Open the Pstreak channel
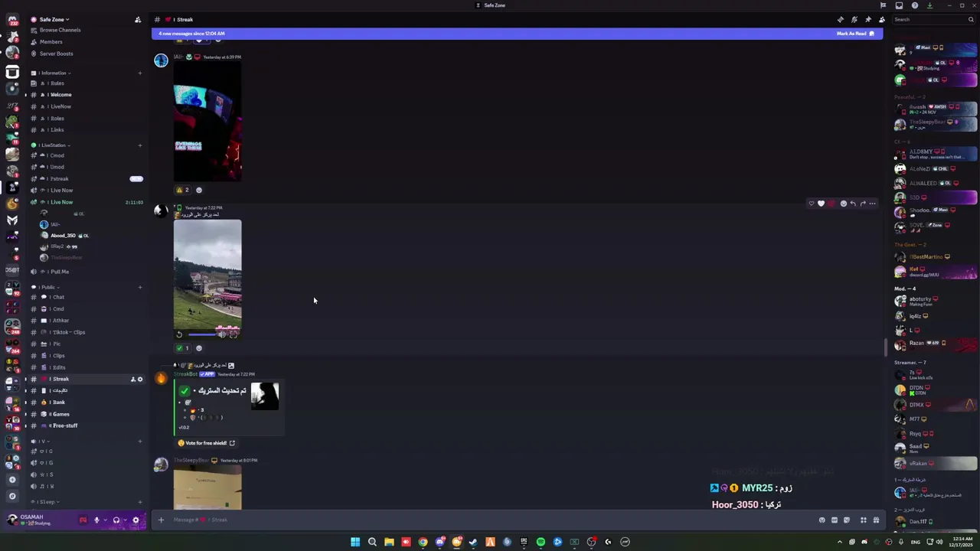Screen dimensions: 980x551 tap(84, 178)
